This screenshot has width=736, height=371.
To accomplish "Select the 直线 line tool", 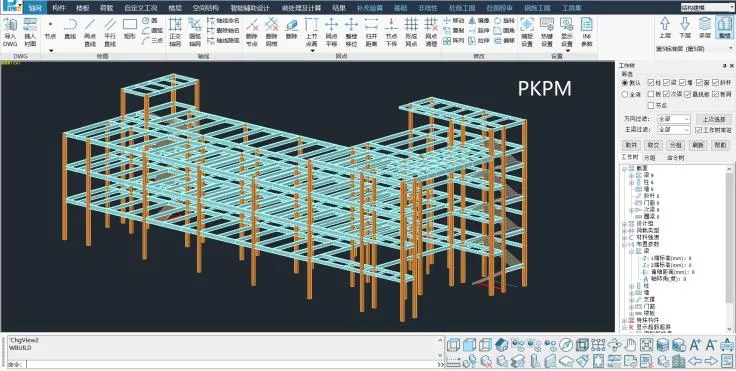I will click(x=70, y=29).
